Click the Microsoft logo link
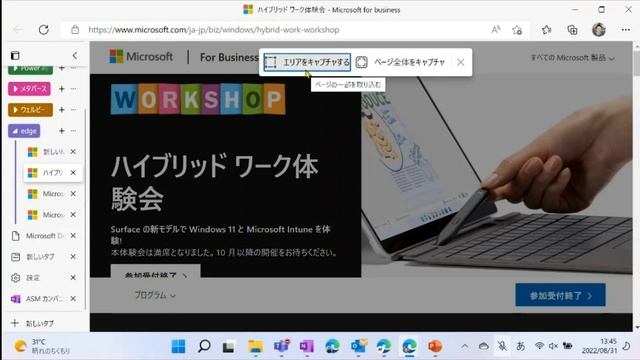This screenshot has height=360, width=640. pos(141,56)
